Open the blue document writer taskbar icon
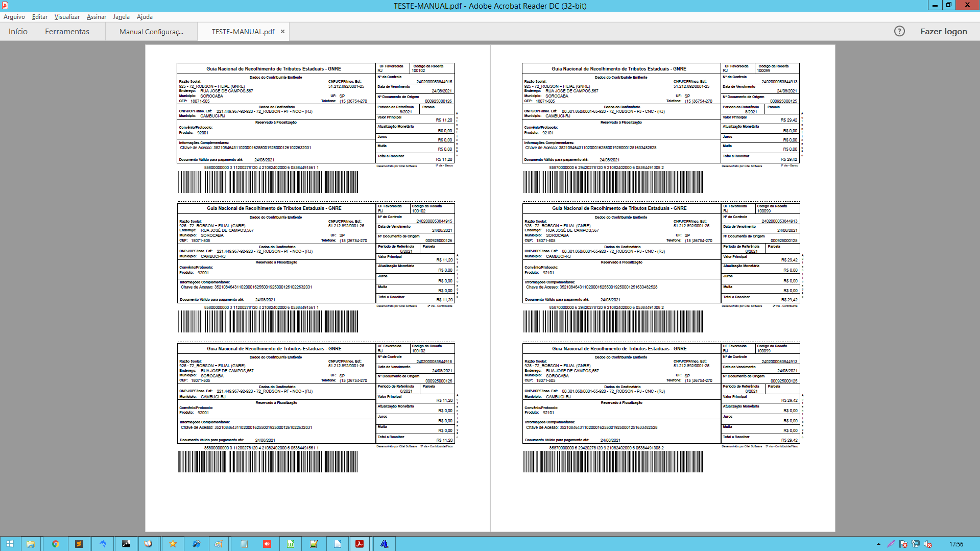 coord(338,544)
